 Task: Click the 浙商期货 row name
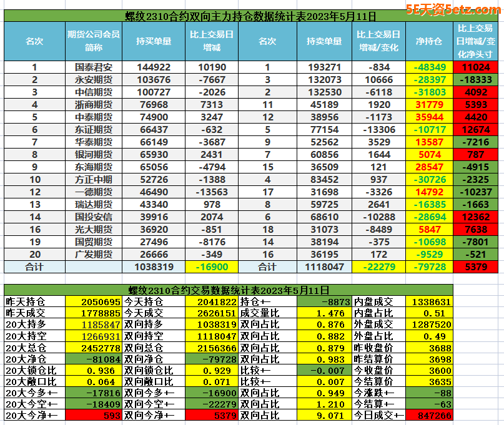[x=94, y=105]
